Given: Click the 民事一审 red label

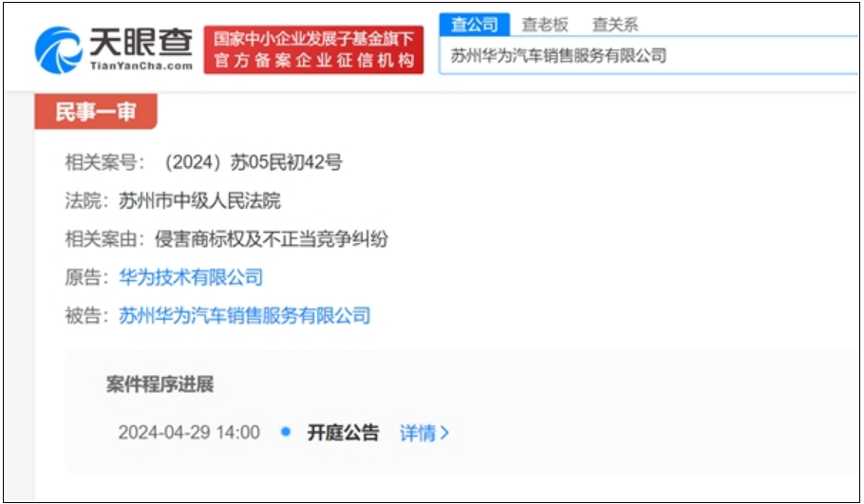Looking at the screenshot, I should [96, 112].
